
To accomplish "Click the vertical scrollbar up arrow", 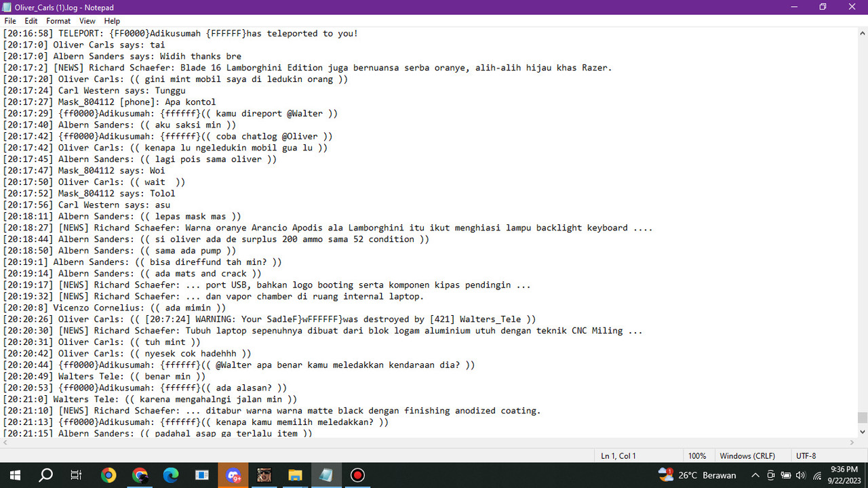I will [x=863, y=32].
